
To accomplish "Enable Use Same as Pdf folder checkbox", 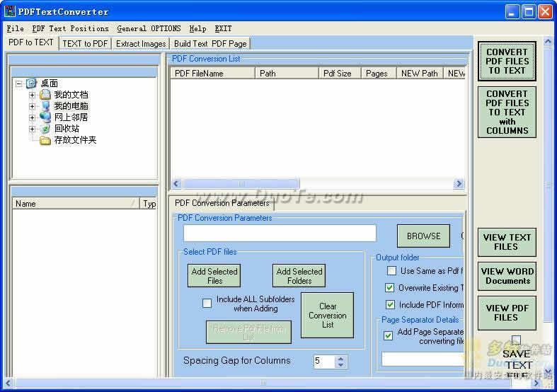I will click(391, 271).
